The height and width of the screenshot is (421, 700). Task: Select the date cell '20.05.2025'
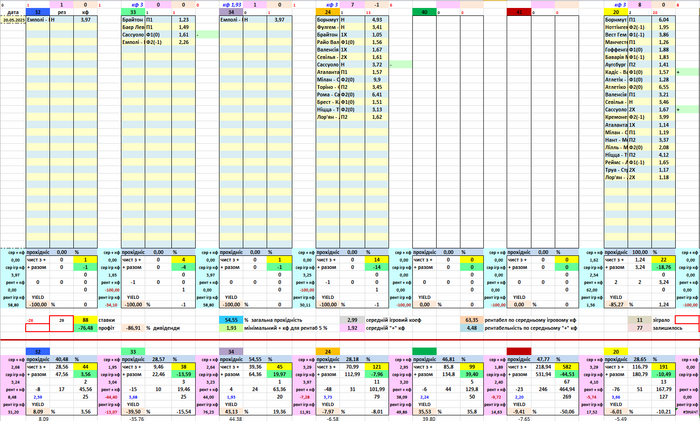click(x=13, y=20)
